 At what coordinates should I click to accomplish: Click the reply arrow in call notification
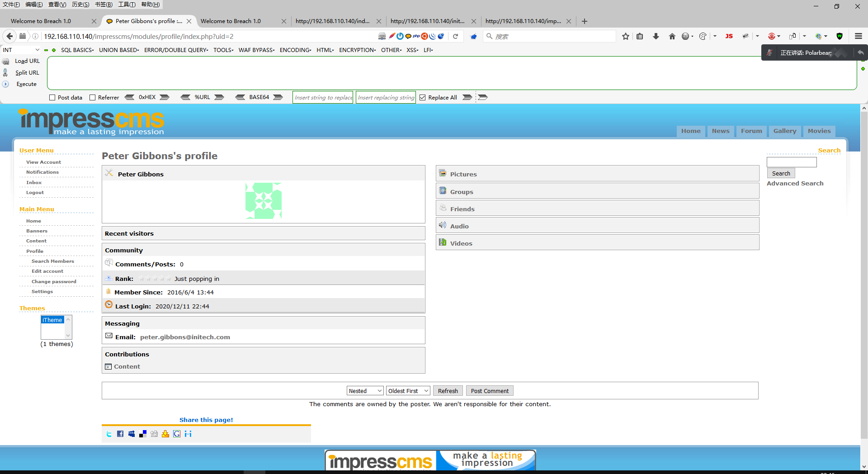(861, 53)
